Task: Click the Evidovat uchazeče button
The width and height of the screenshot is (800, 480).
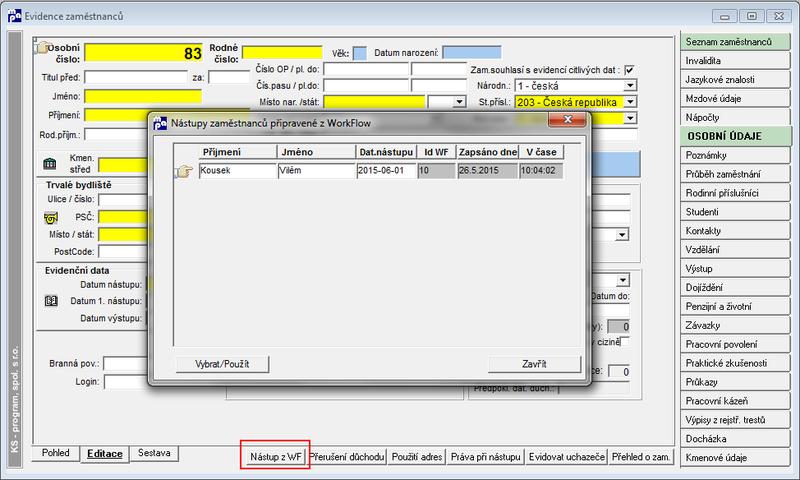Action: coord(567,457)
